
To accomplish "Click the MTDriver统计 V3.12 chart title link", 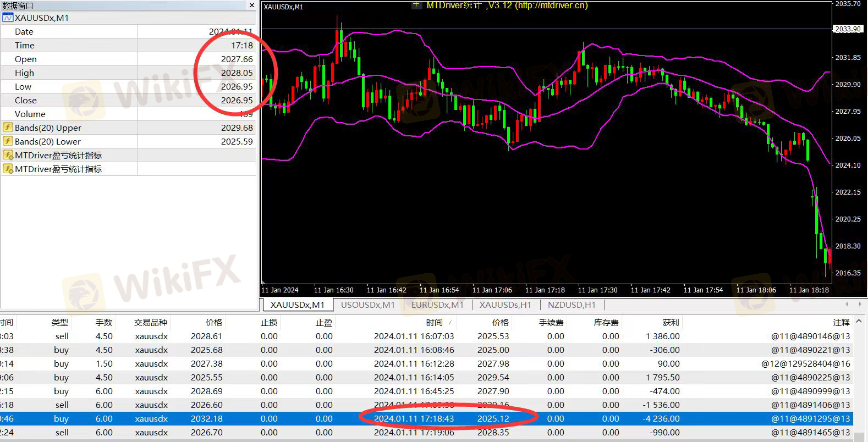I will click(x=507, y=5).
